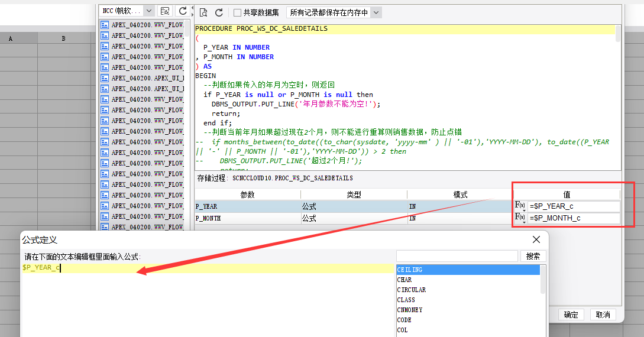The width and height of the screenshot is (644, 337).
Task: Click the PROCEDURE PROC_WS_DC_SALEDETAILS code line
Action: click(x=261, y=29)
